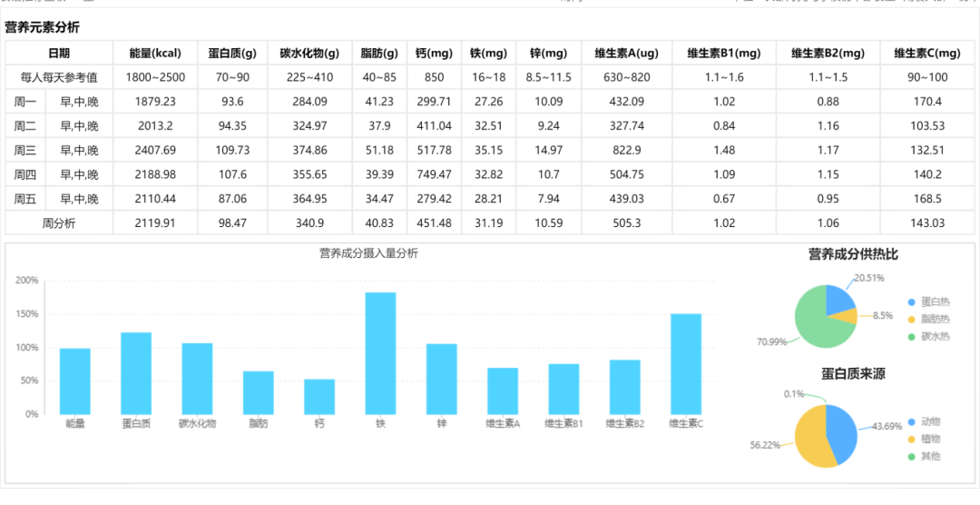Click the yellow 8.5% pie slice
Viewport: 980px width, 505px height.
[847, 317]
